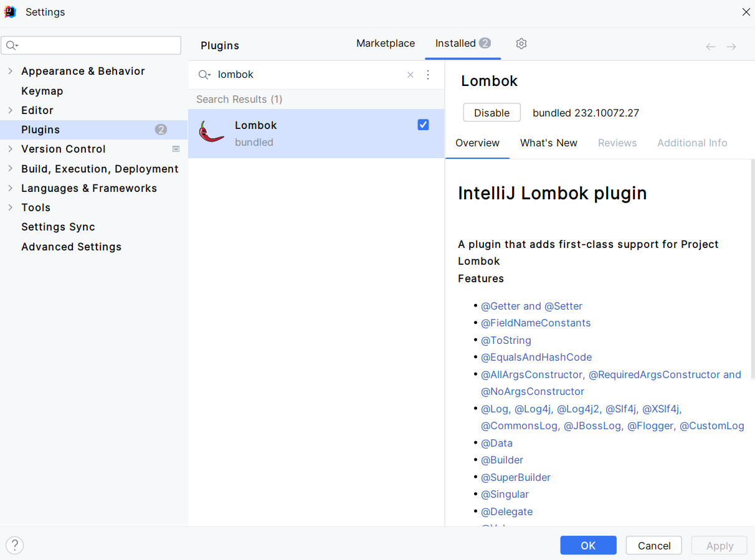
Task: Open the @Delegate link
Action: (506, 511)
